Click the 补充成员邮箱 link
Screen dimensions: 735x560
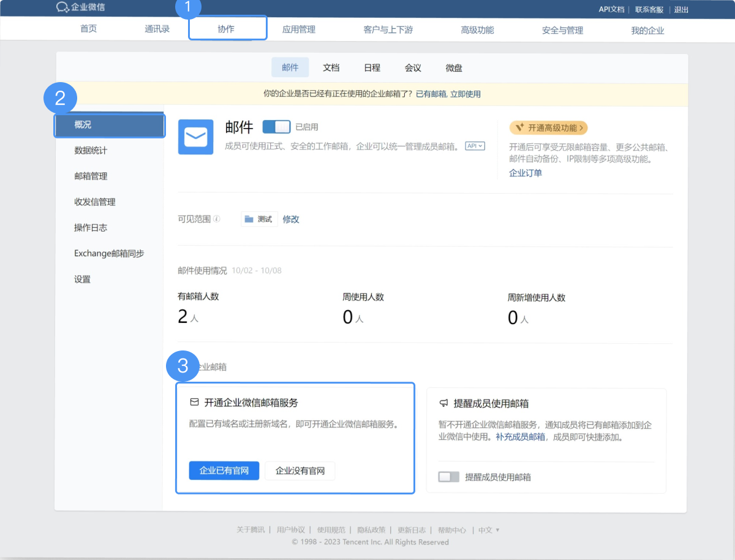[x=521, y=437]
